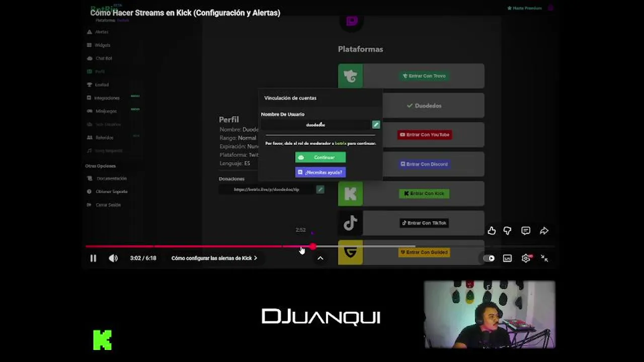Open chapter 'Cómo configurar las alertas de Kick'
The width and height of the screenshot is (644, 362).
[x=214, y=258]
